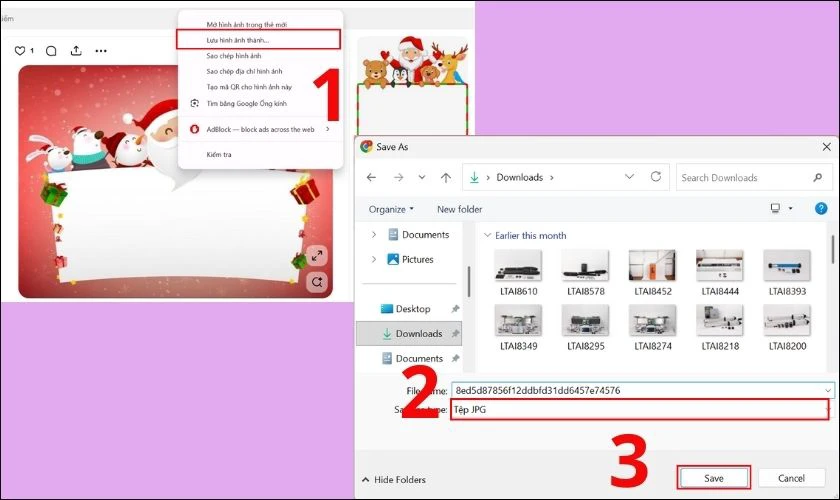
Task: Select the LTAI8610 thumbnail
Action: tap(517, 270)
